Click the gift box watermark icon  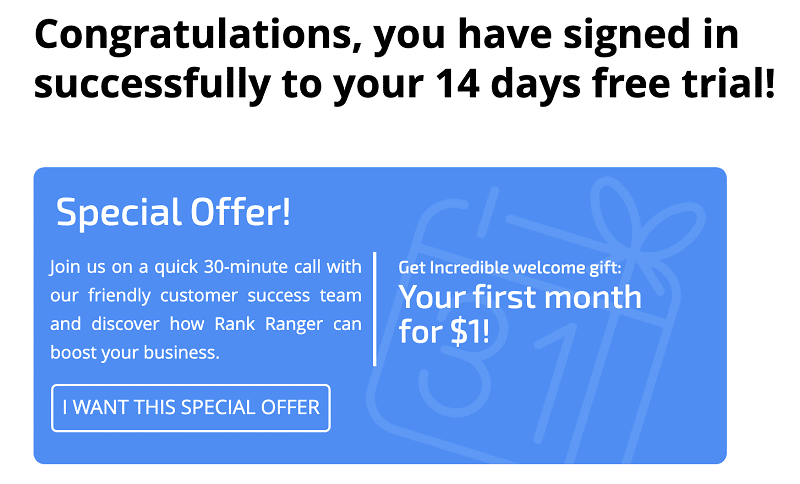tap(536, 321)
